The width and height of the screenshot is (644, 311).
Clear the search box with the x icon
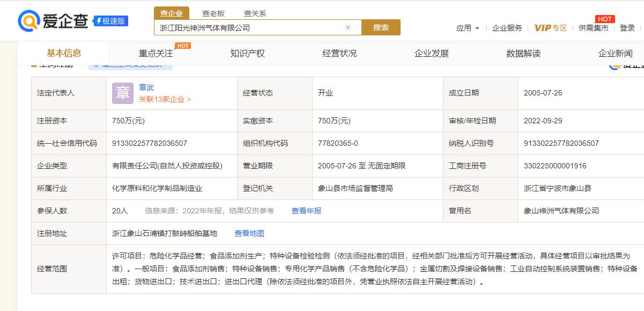(x=347, y=27)
